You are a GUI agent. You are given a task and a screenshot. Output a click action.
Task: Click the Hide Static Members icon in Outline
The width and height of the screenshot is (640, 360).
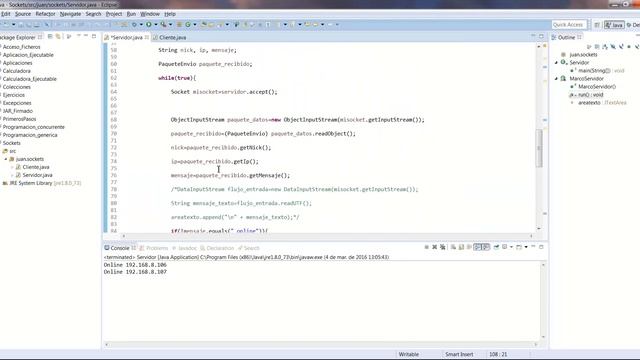point(621,47)
